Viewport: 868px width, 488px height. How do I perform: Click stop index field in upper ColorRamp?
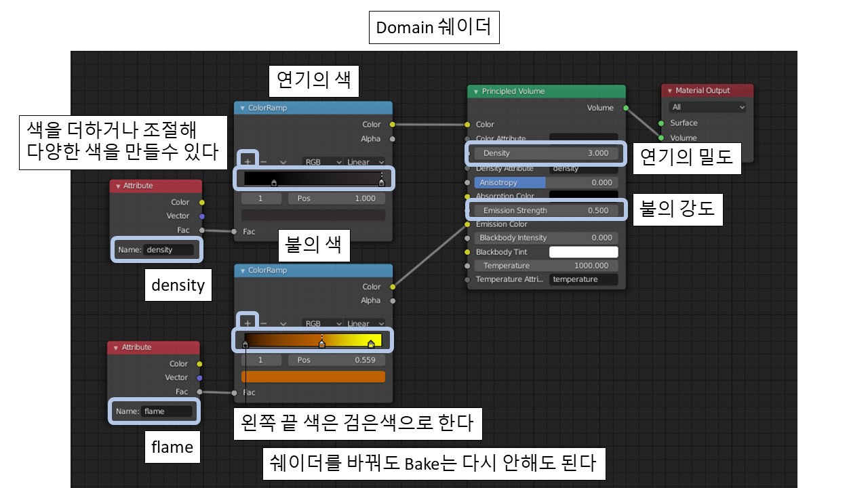tap(261, 199)
